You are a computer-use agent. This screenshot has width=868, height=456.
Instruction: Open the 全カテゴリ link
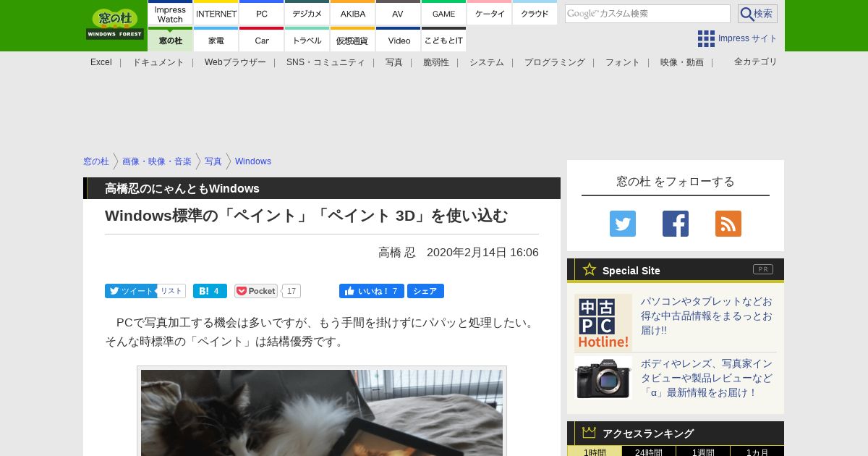(x=756, y=62)
